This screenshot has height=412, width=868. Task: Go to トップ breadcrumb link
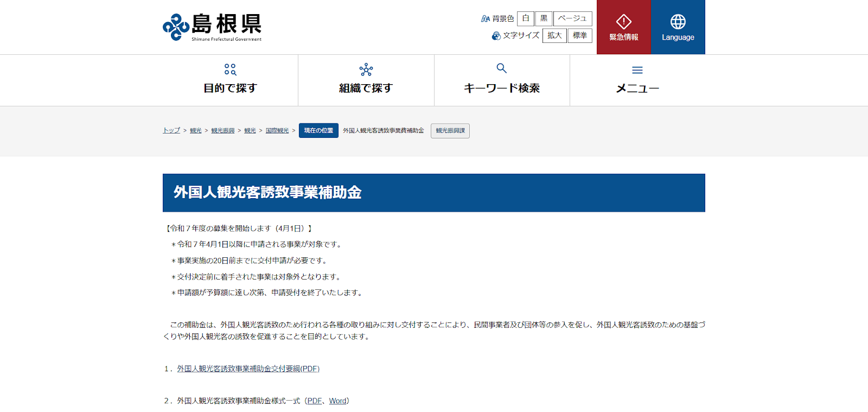click(171, 131)
